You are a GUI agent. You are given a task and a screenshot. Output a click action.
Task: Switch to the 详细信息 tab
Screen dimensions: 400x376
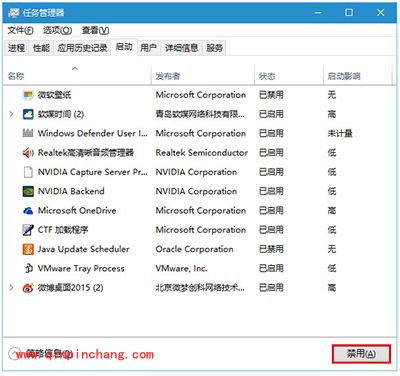(181, 48)
